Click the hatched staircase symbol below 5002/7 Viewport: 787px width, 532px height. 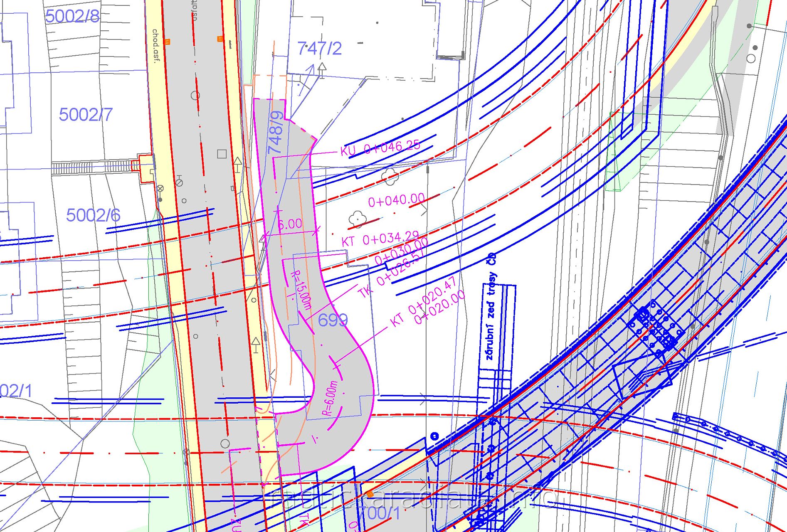pos(91,168)
